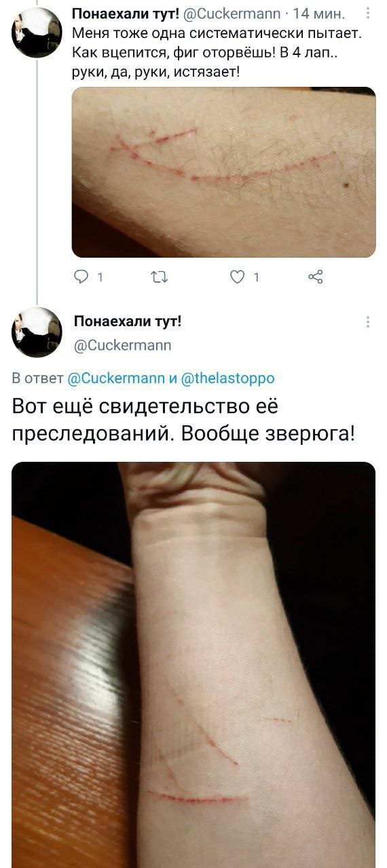Open three-dot menu on the first tweet
387x868 pixels.
click(368, 13)
